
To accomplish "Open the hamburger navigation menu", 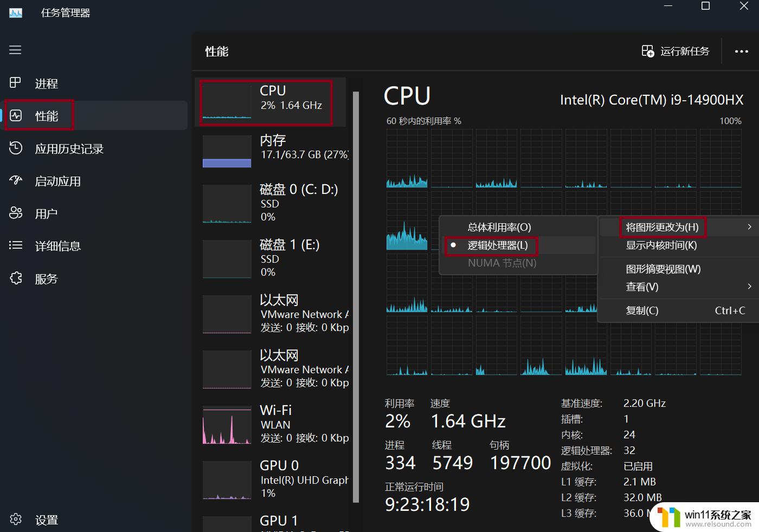I will 15,50.
